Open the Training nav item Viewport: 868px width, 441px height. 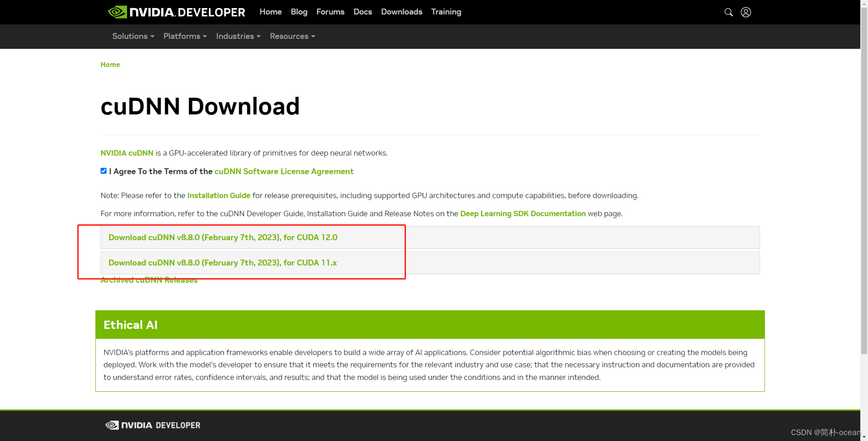[x=446, y=12]
